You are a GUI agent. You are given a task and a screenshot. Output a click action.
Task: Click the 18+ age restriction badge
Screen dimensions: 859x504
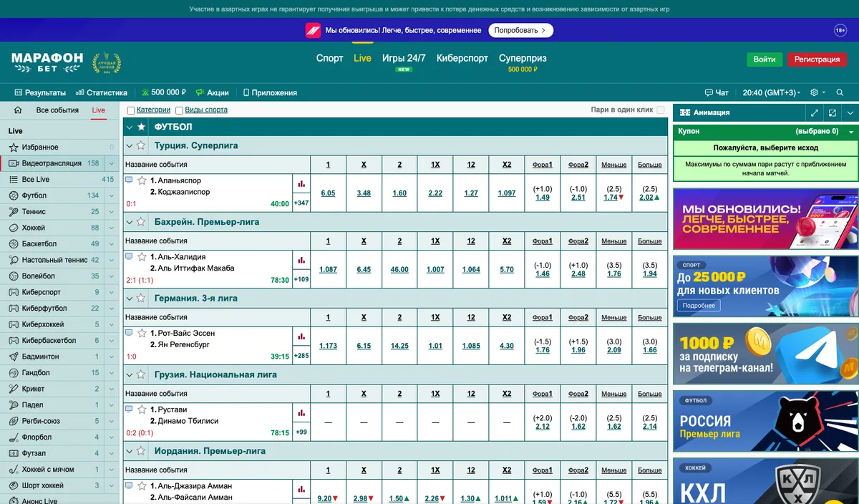click(x=840, y=31)
